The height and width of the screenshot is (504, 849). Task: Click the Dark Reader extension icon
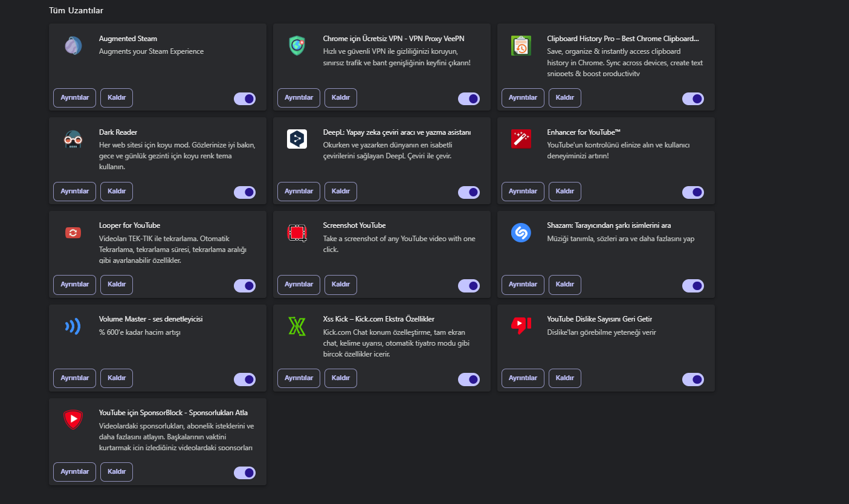pyautogui.click(x=73, y=140)
